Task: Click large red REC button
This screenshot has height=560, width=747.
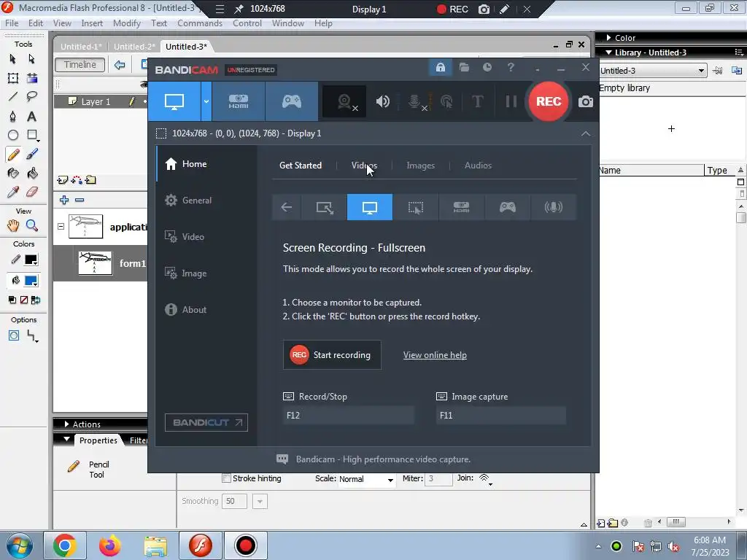Action: click(x=549, y=101)
